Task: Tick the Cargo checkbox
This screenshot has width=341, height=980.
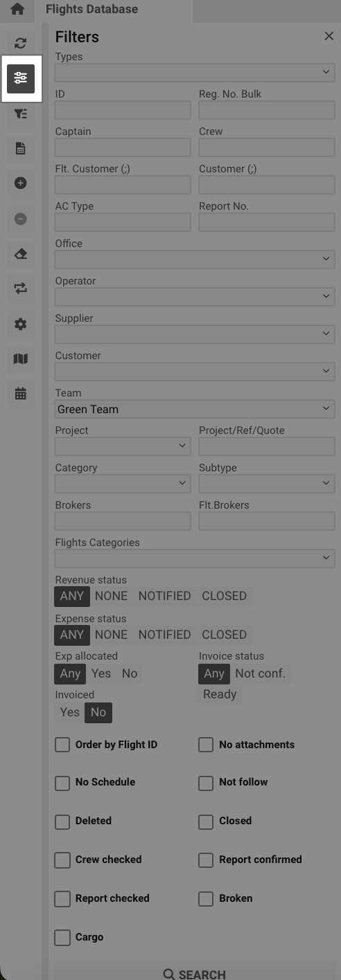Action: 62,937
